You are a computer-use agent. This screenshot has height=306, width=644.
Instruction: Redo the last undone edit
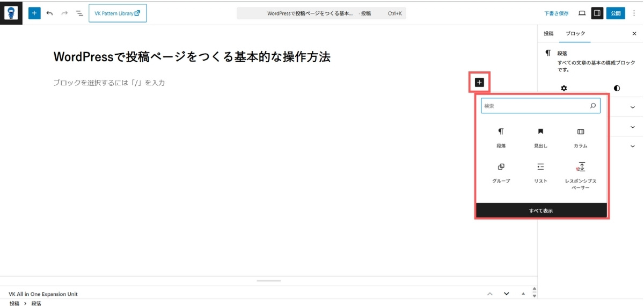[64, 13]
